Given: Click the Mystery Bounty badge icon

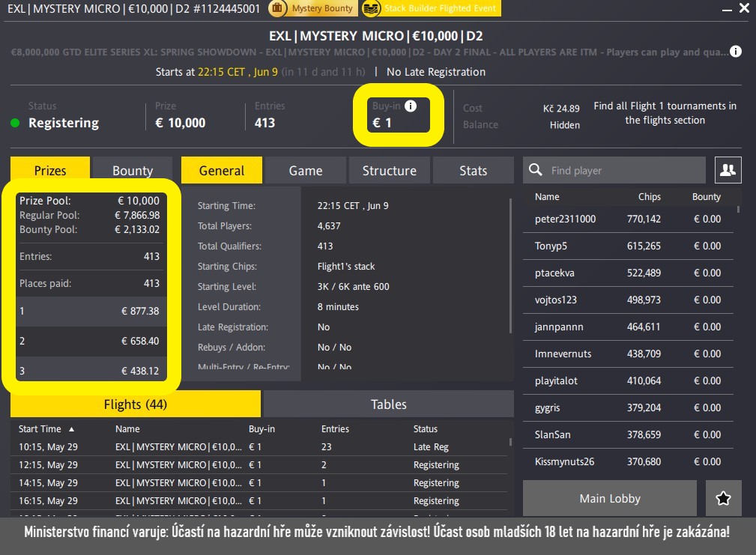Looking at the screenshot, I should (276, 10).
